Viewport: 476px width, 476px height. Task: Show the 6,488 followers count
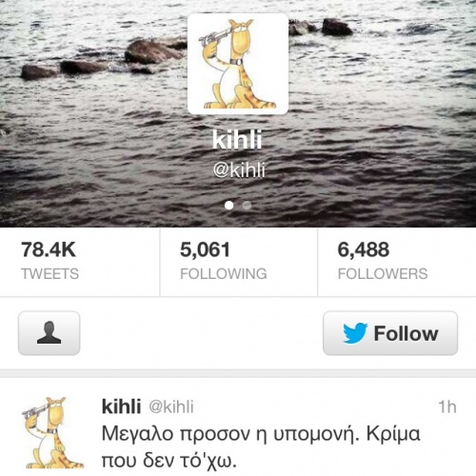364,249
